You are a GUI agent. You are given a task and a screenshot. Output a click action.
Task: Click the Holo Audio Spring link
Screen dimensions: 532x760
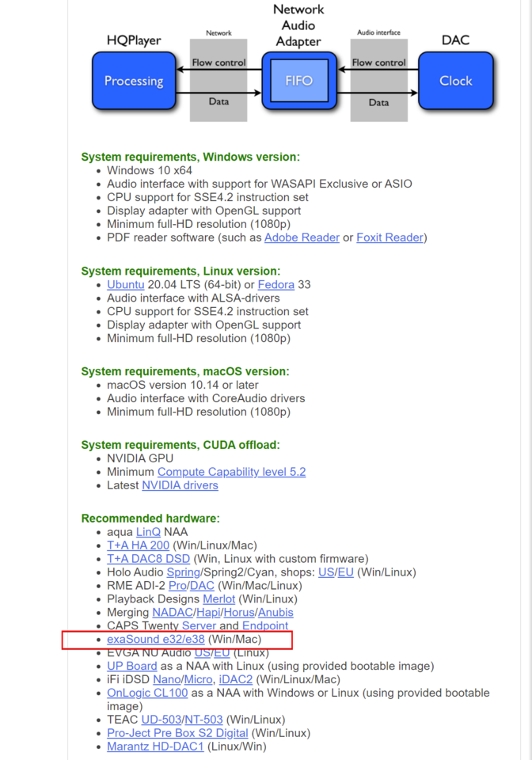click(184, 572)
